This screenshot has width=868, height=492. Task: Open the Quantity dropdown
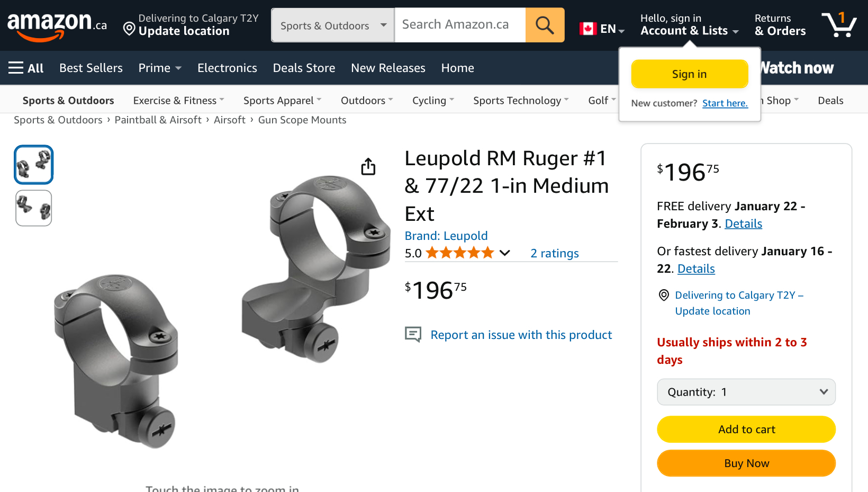pyautogui.click(x=746, y=392)
